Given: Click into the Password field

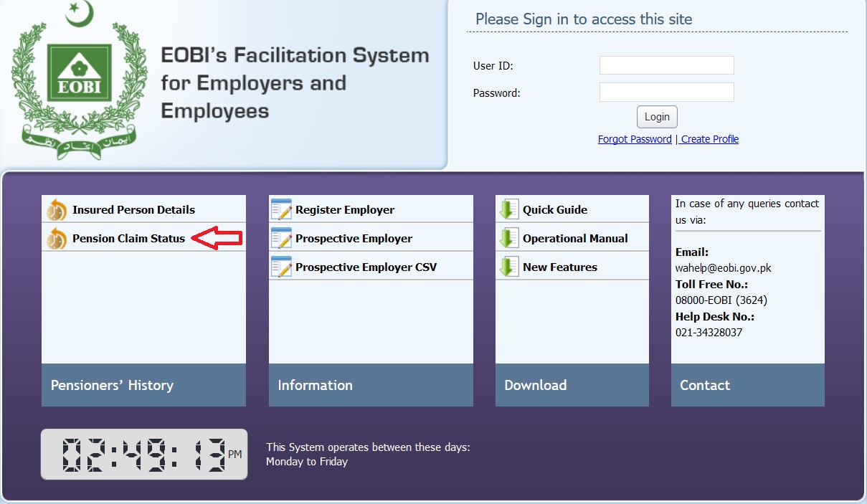Looking at the screenshot, I should click(x=666, y=92).
